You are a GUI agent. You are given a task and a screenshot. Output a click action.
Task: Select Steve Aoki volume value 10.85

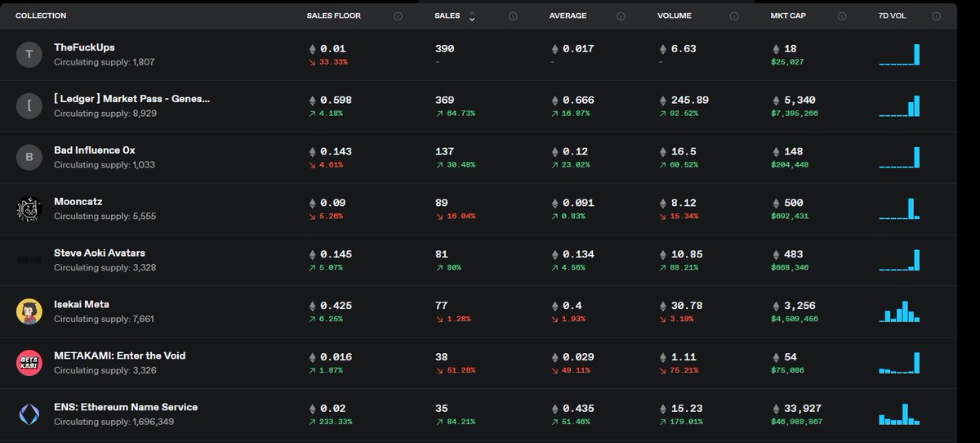(x=686, y=254)
